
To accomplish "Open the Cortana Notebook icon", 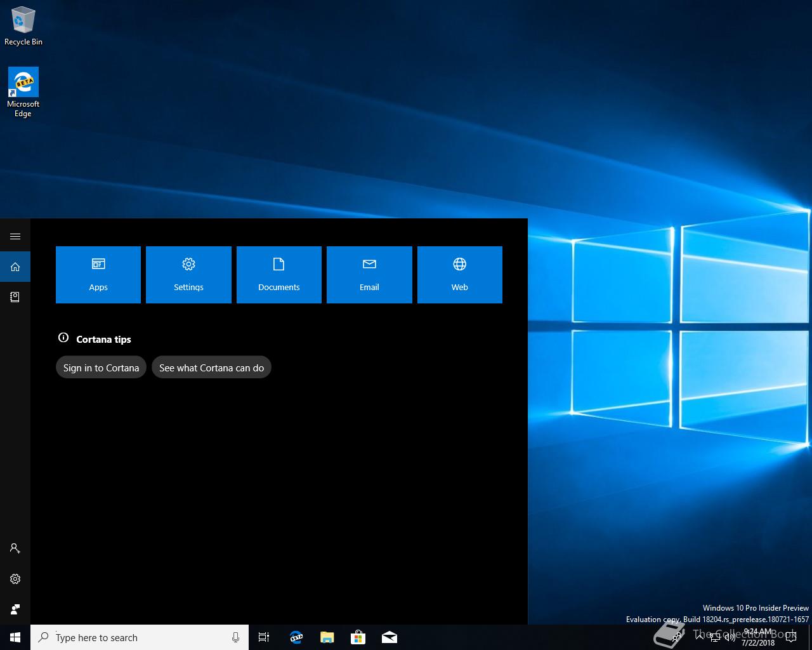I will click(15, 297).
